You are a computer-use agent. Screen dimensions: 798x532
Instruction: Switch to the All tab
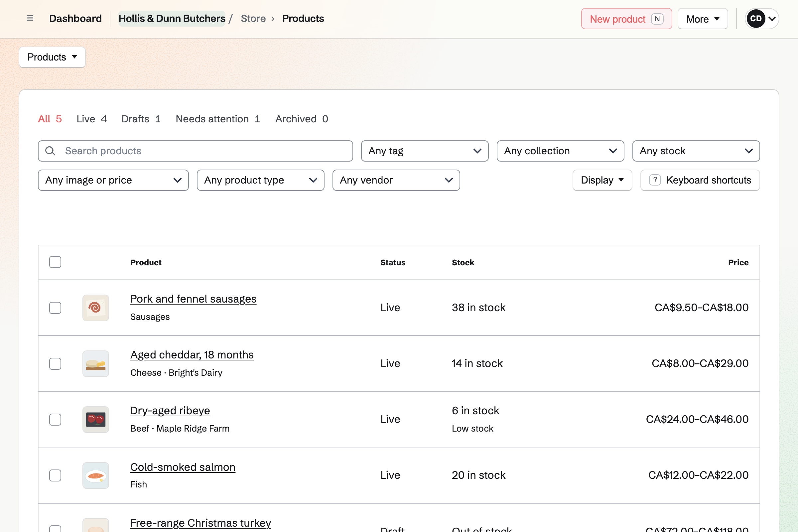point(50,119)
